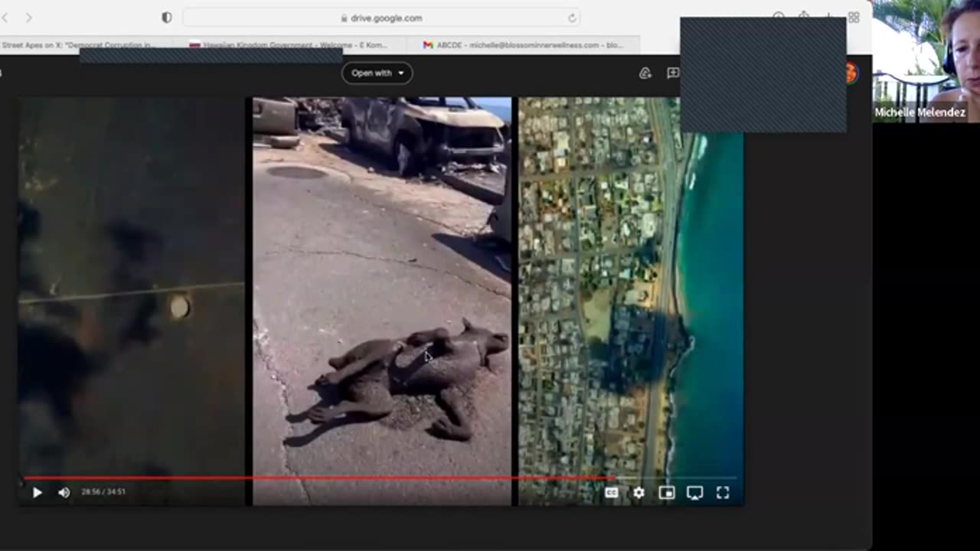Screen dimensions: 980x551
Task: Open the browser tab overview grid icon
Action: [x=854, y=18]
